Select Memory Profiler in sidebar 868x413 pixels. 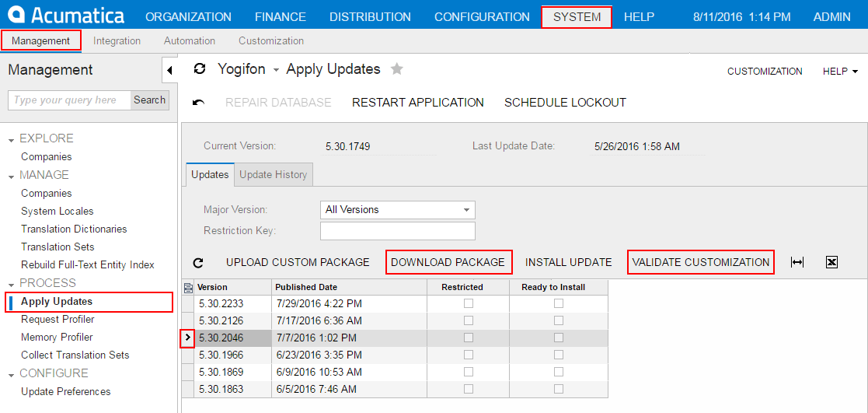click(x=57, y=338)
